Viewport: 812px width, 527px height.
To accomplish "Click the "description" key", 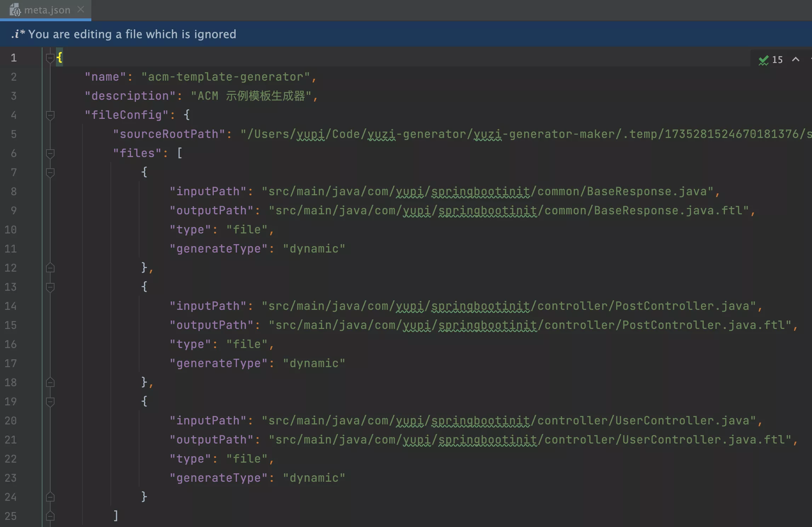I will [130, 96].
